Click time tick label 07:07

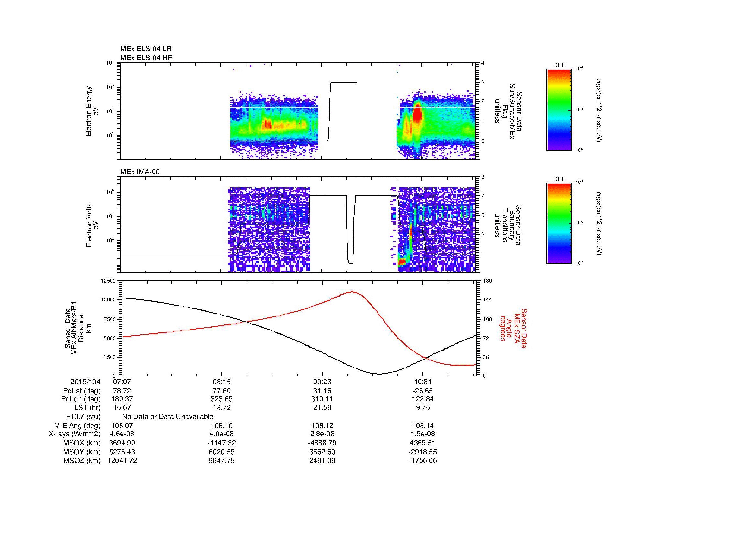122,382
